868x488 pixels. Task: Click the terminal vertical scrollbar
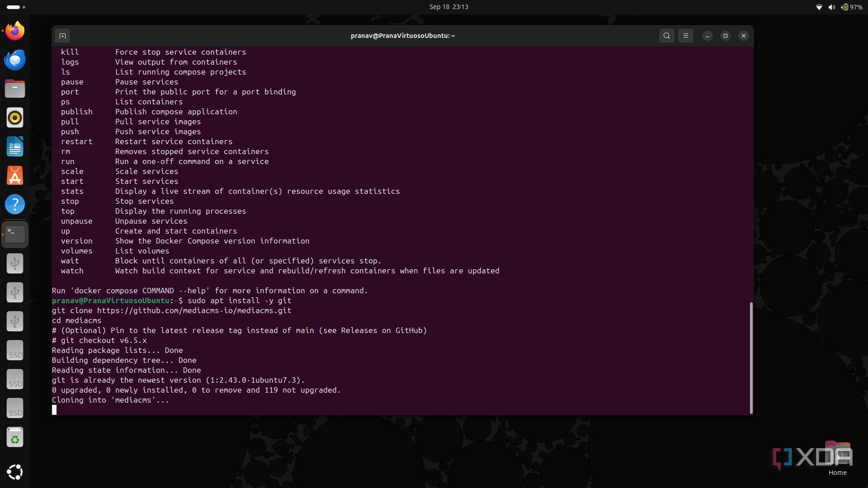tap(751, 357)
